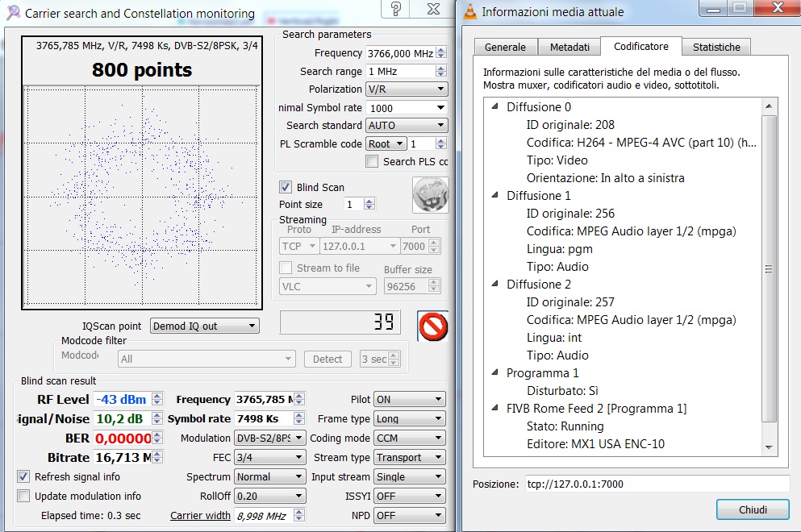
Task: Open the Pilot ON dropdown
Action: tap(410, 399)
